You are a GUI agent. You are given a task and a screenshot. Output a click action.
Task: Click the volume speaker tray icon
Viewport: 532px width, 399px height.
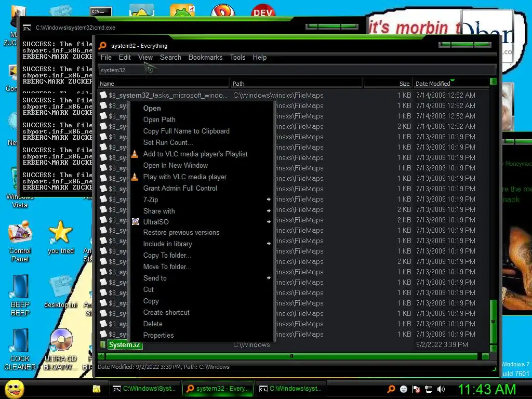[441, 389]
